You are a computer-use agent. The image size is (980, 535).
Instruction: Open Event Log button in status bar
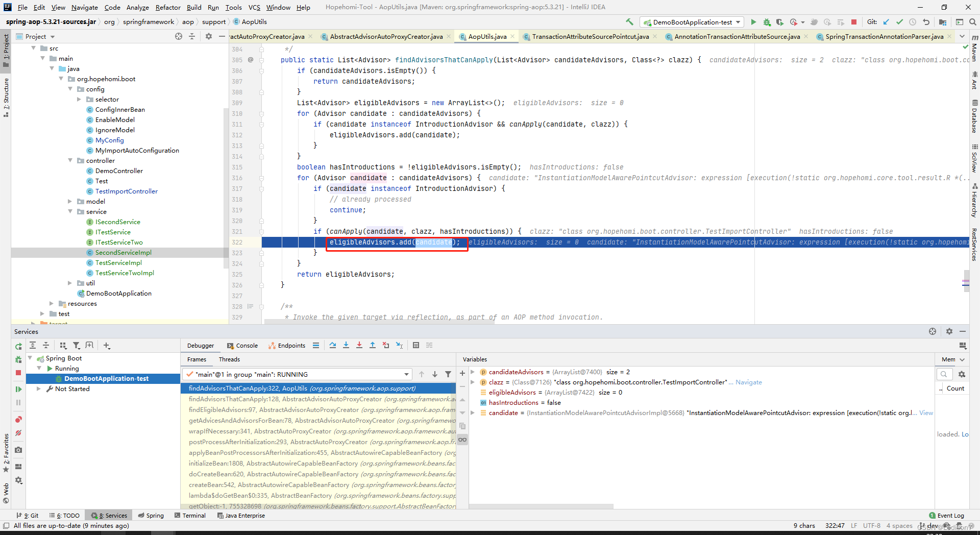pos(947,516)
